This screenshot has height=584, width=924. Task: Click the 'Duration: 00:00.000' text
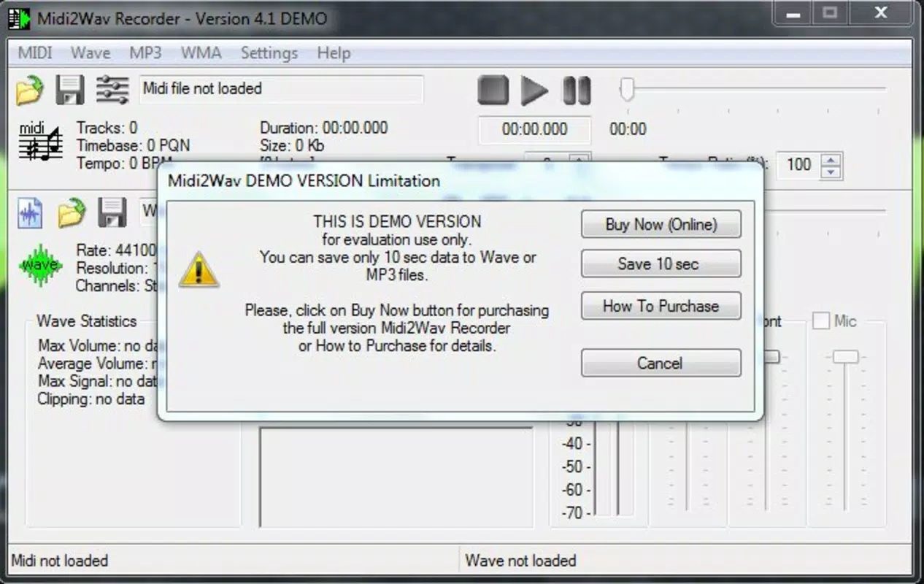(x=324, y=128)
